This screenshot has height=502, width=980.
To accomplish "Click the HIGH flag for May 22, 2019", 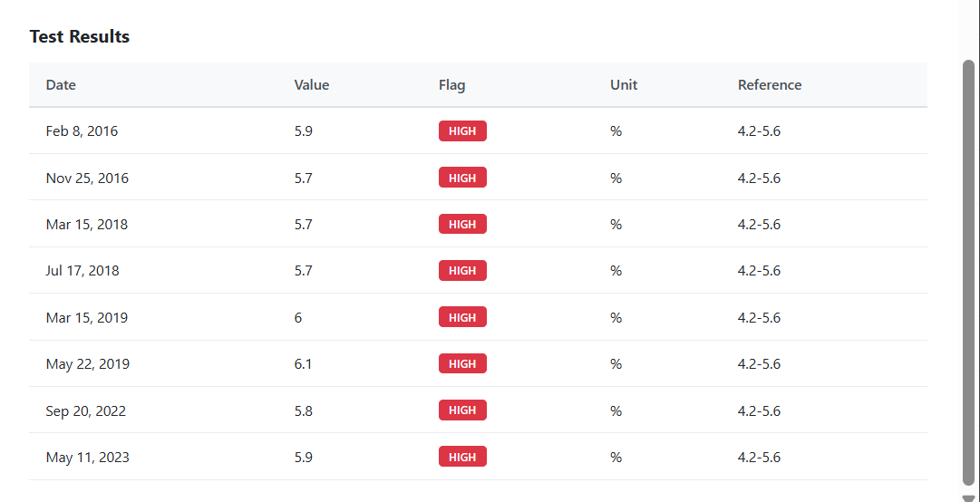I will click(x=462, y=363).
